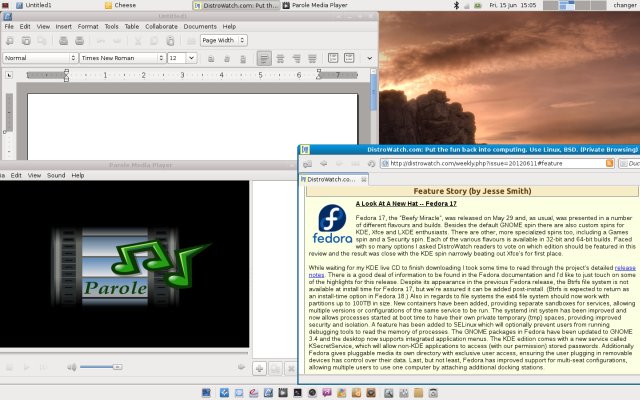Open AbiWord File menu
The image size is (640, 400).
click(9, 27)
